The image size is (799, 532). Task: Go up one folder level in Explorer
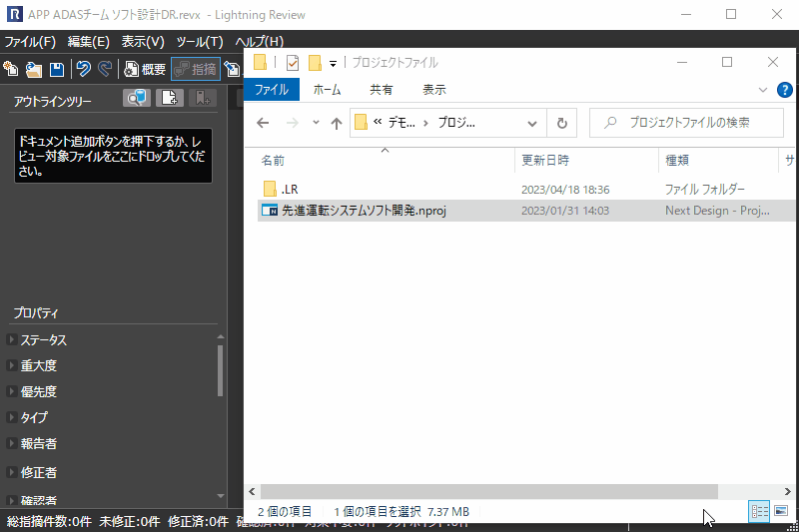[337, 123]
